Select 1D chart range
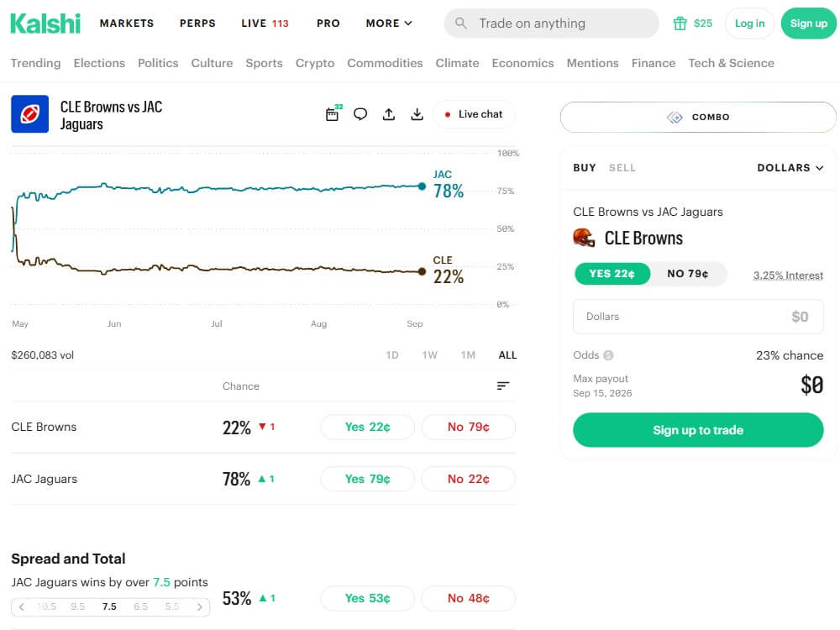 pyautogui.click(x=392, y=355)
